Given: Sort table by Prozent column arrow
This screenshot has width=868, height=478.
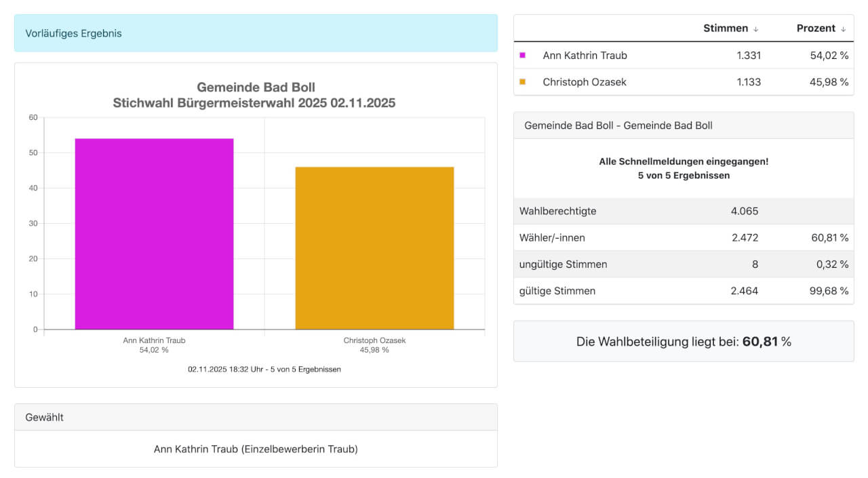Looking at the screenshot, I should coord(844,29).
